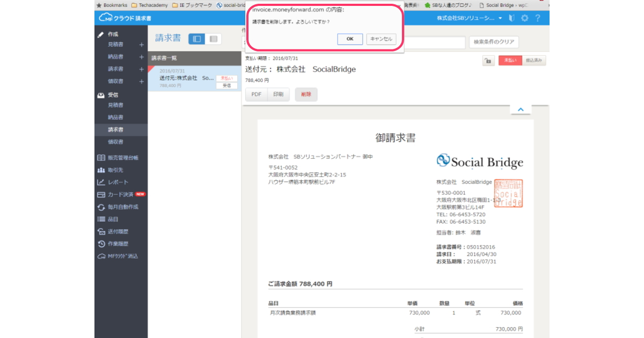Image resolution: width=644 pixels, height=338 pixels.
Task: Confirm deletion with the OK button
Action: [350, 39]
